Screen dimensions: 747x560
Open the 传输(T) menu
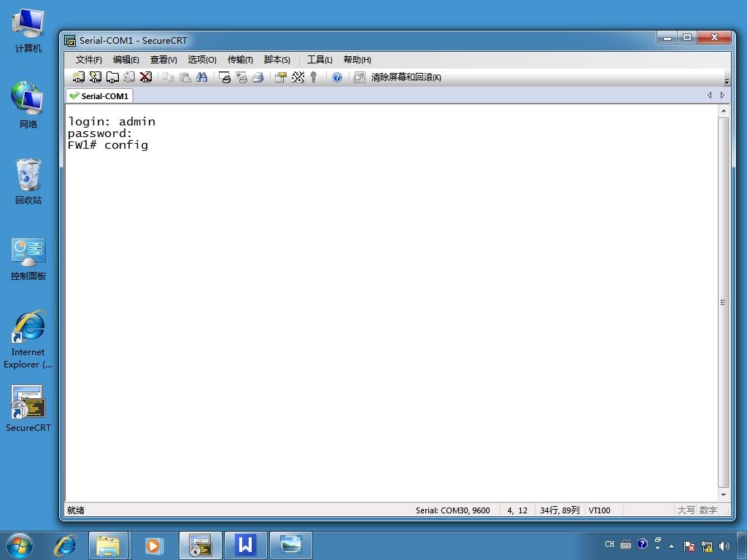[x=240, y=60]
